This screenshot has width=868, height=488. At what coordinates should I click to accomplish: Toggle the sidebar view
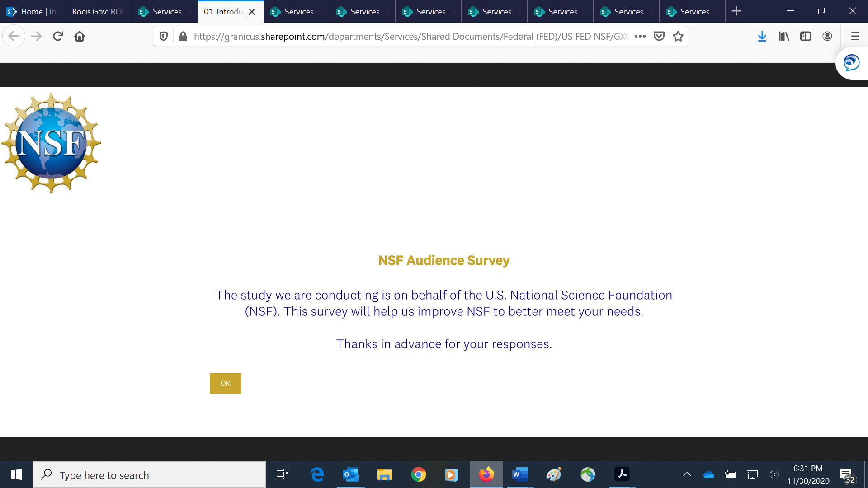coord(806,36)
